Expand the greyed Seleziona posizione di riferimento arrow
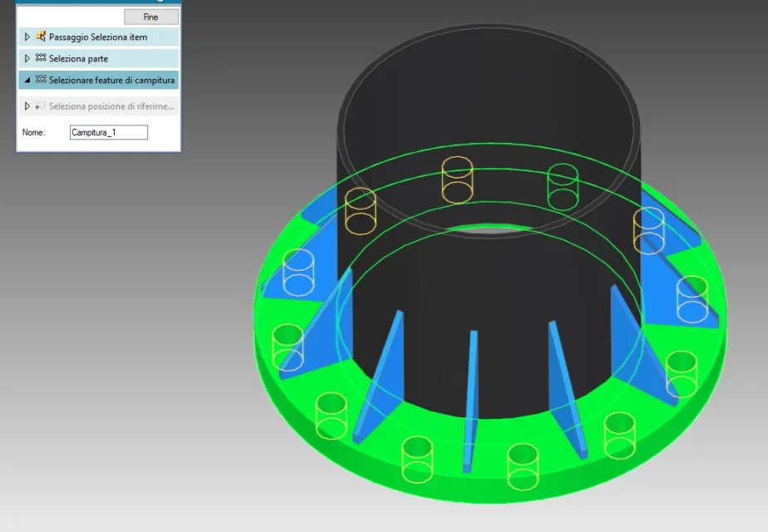 pyautogui.click(x=27, y=106)
